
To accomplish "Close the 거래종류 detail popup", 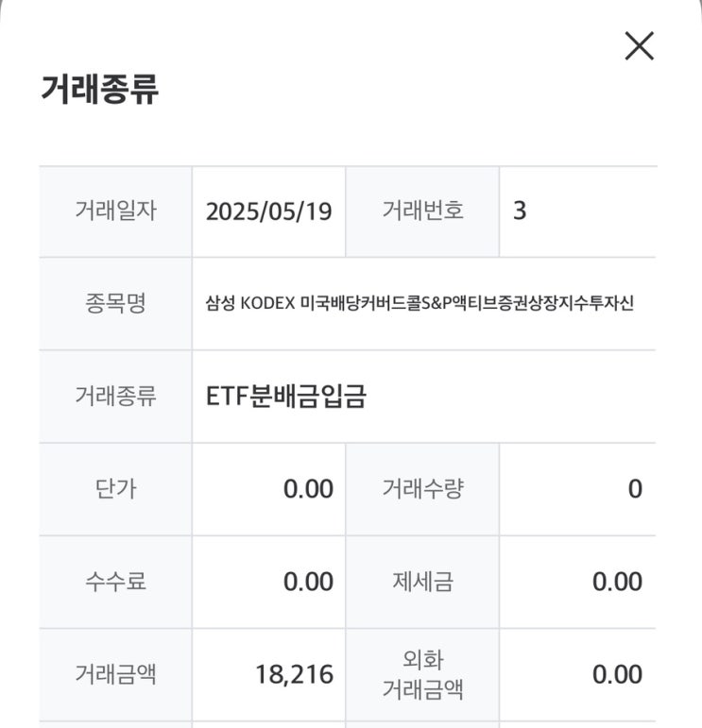I will pos(640,45).
